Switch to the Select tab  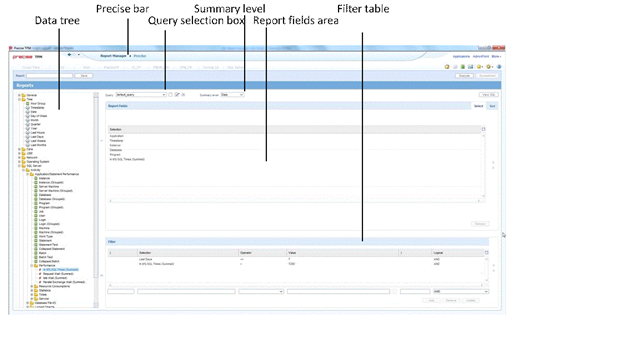478,106
